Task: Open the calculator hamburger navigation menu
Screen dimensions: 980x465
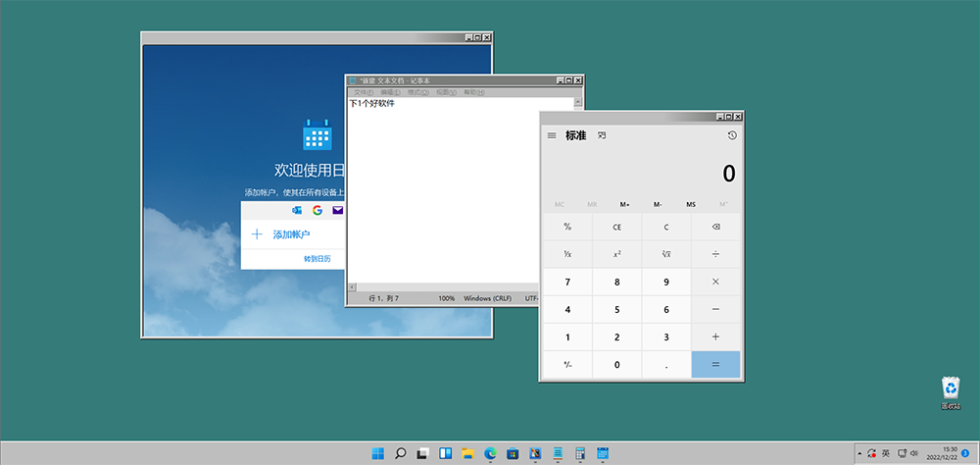Action: click(552, 135)
